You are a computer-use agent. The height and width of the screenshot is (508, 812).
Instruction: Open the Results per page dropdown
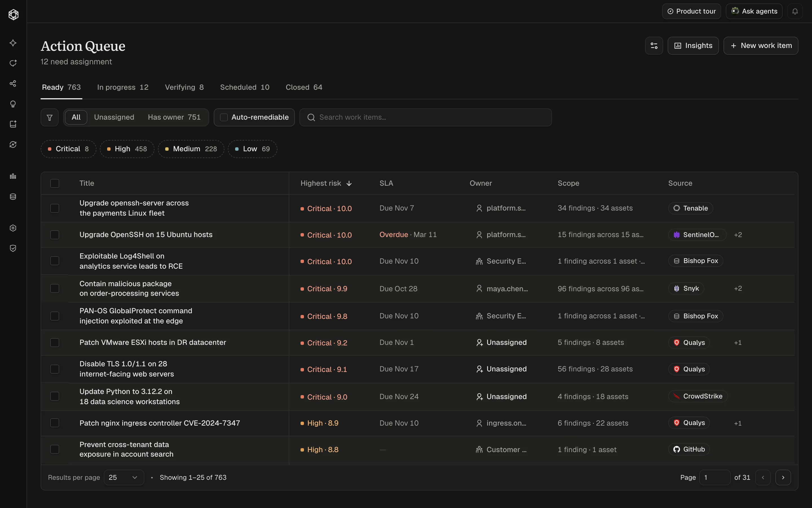[x=124, y=478]
